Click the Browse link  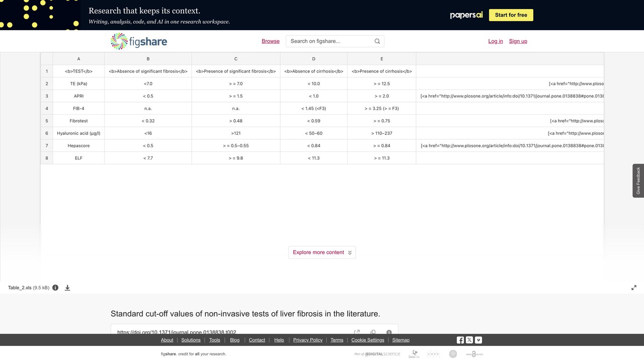pyautogui.click(x=271, y=41)
